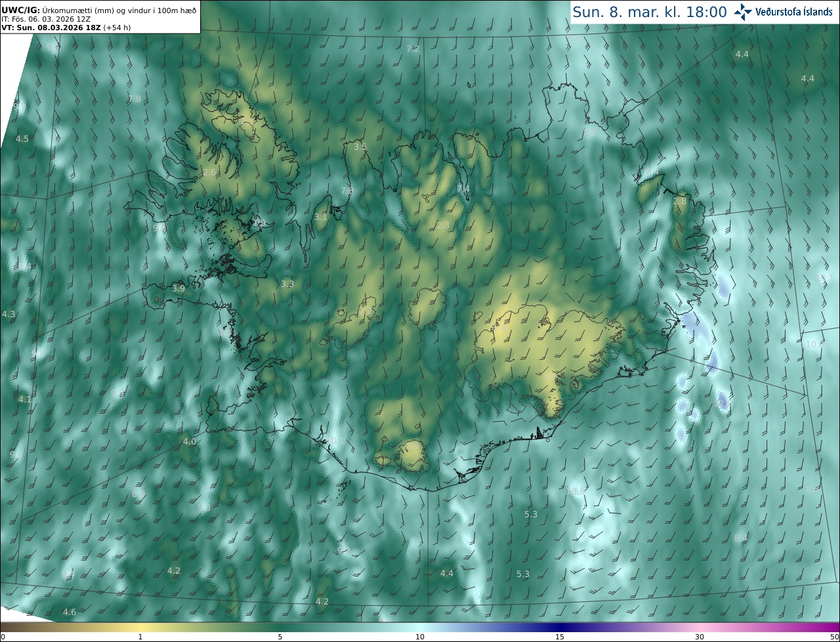Image resolution: width=840 pixels, height=642 pixels.
Task: Click the Veðurstofa Íslands logo icon
Action: (743, 12)
